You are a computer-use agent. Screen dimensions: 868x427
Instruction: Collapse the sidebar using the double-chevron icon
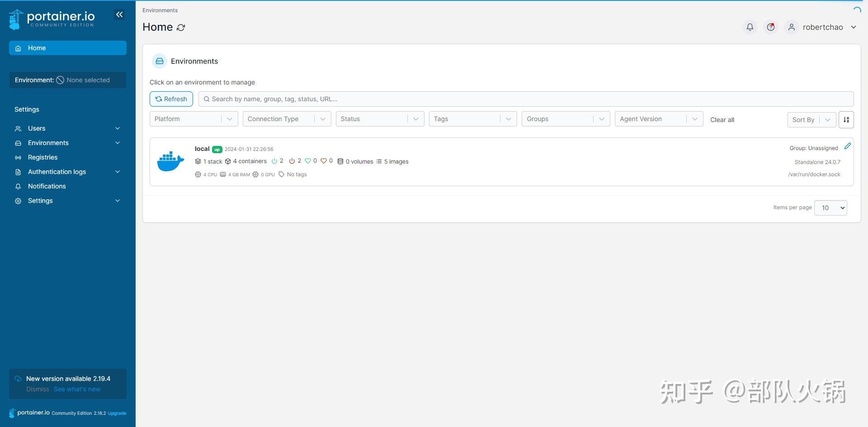click(119, 14)
